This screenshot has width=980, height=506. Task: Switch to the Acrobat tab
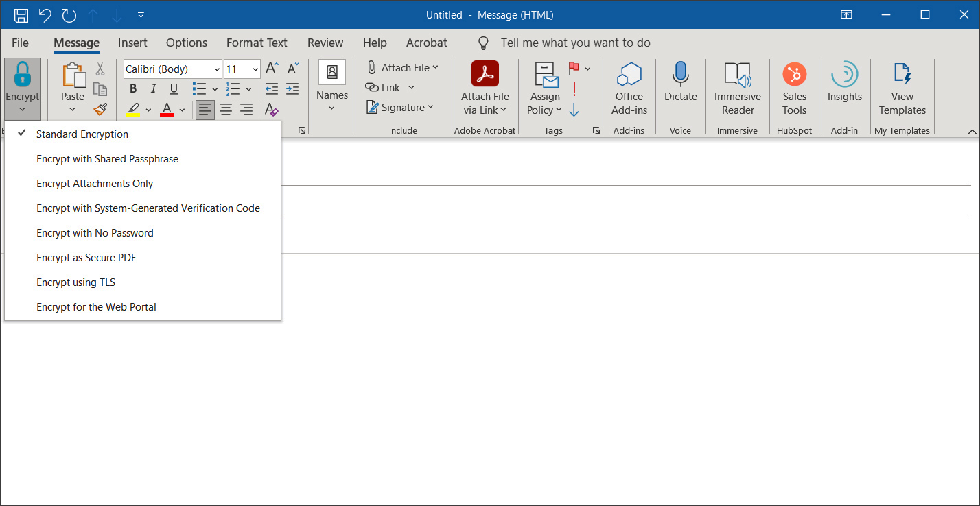[x=427, y=43]
